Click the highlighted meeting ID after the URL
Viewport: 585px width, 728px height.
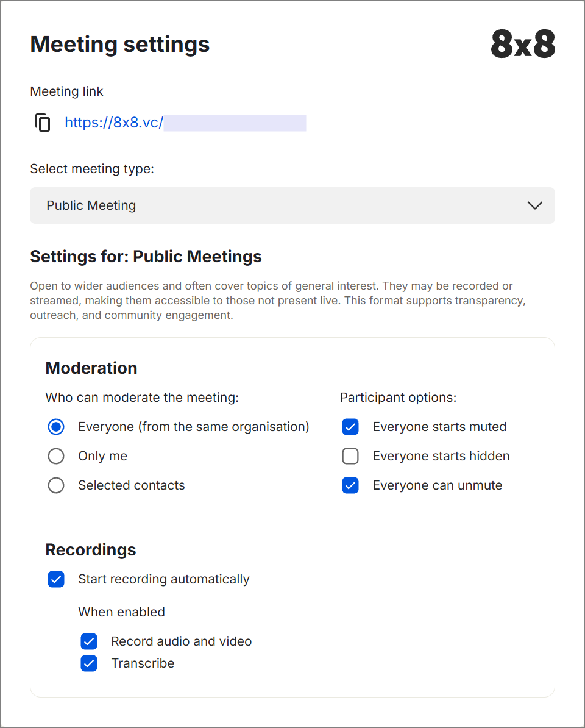[235, 123]
